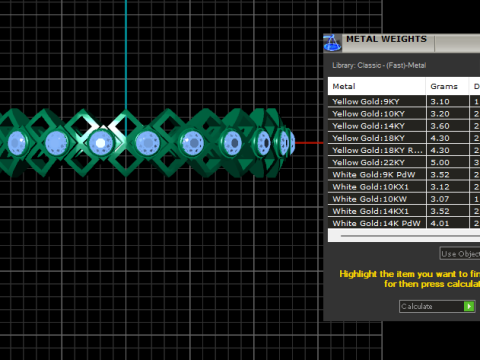Select the Yellow Gold:18KY row
Screen dimensions: 480x360
pos(404,138)
